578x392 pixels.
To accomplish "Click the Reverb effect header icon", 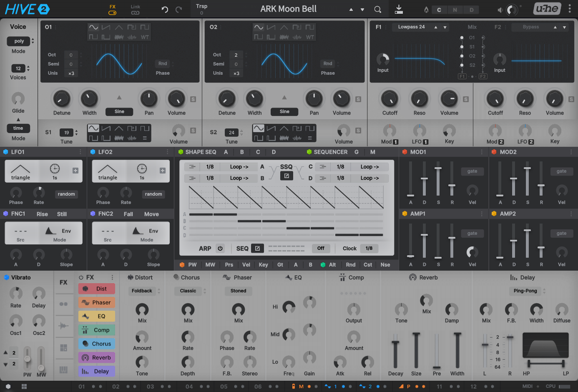I will pos(413,277).
